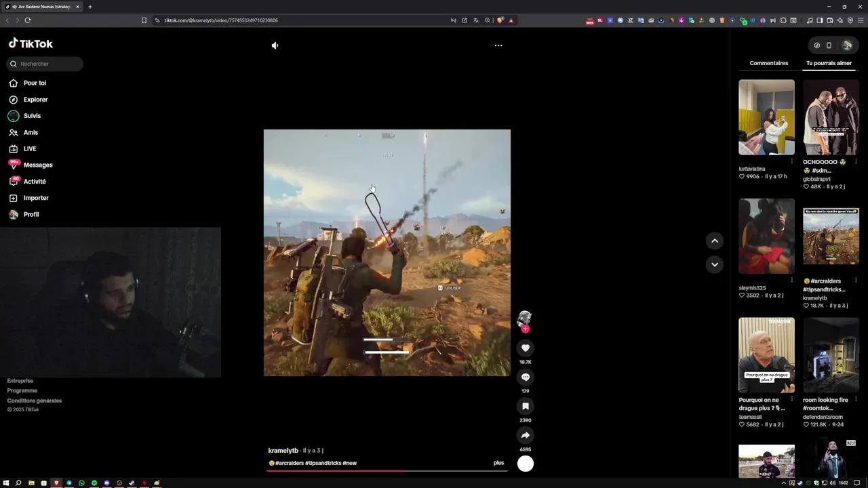The width and height of the screenshot is (868, 488).
Task: Click the #new hashtag
Action: 350,463
